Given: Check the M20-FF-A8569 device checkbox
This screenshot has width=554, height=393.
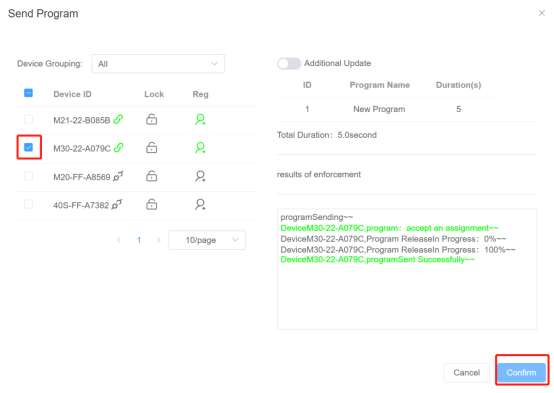Looking at the screenshot, I should coord(29,176).
